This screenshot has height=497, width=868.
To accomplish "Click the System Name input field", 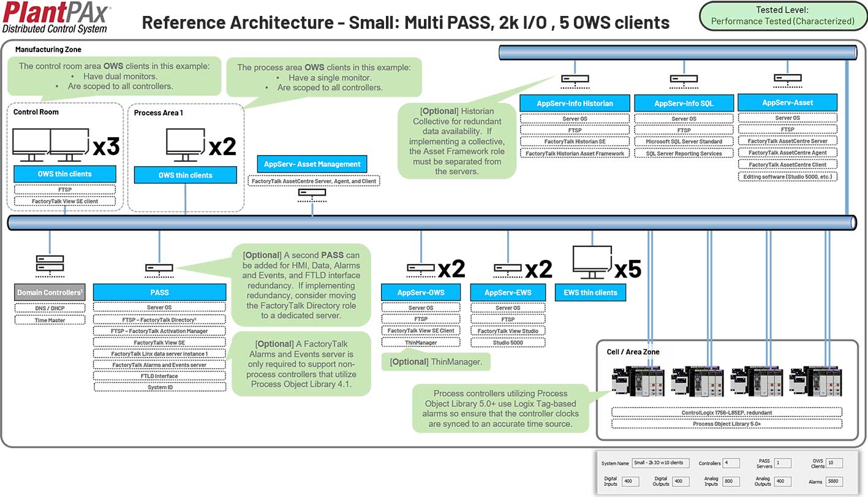I will point(661,463).
